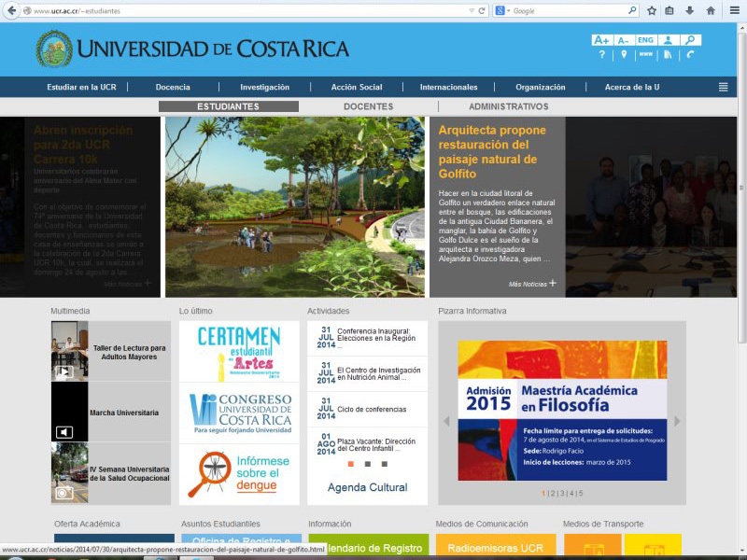The height and width of the screenshot is (560, 747).
Task: Click the search magnifier in the Google box
Action: [632, 10]
